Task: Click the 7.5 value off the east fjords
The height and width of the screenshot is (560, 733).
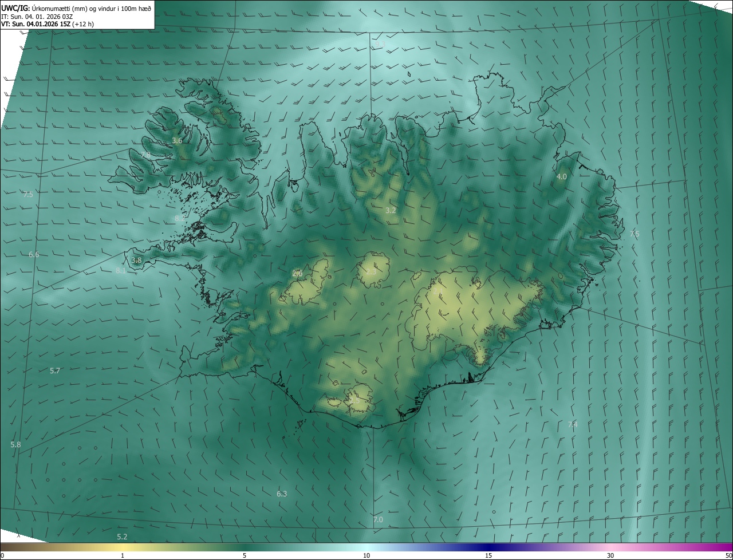Action: pos(635,233)
